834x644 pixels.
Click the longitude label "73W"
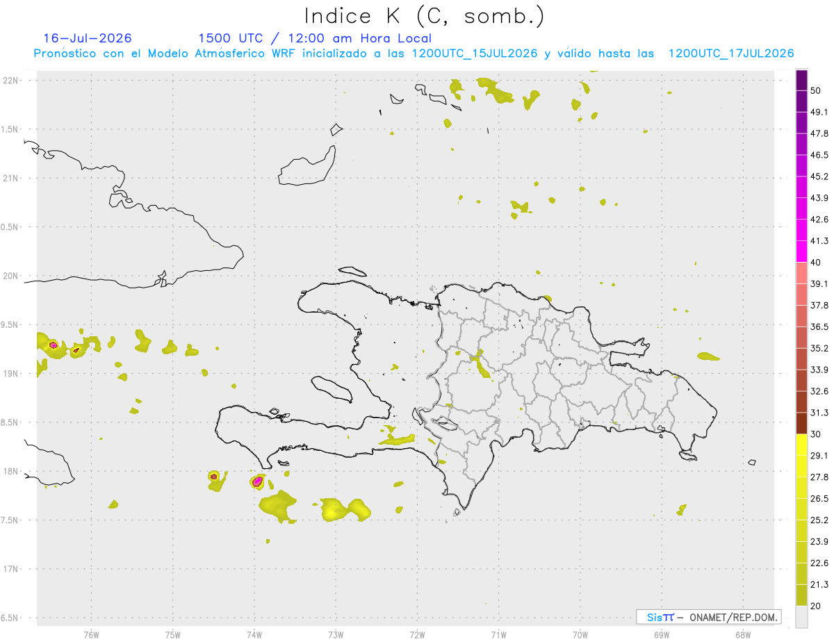point(336,634)
